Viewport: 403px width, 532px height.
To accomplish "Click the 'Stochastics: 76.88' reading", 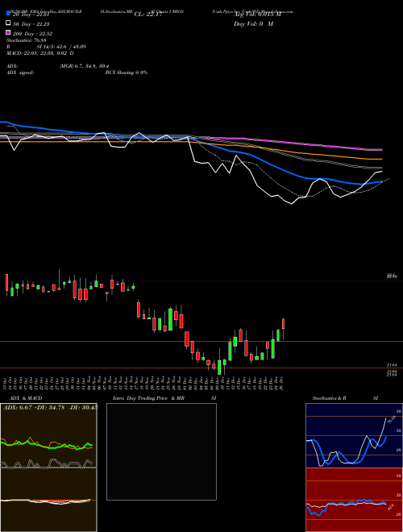I will click(x=26, y=40).
